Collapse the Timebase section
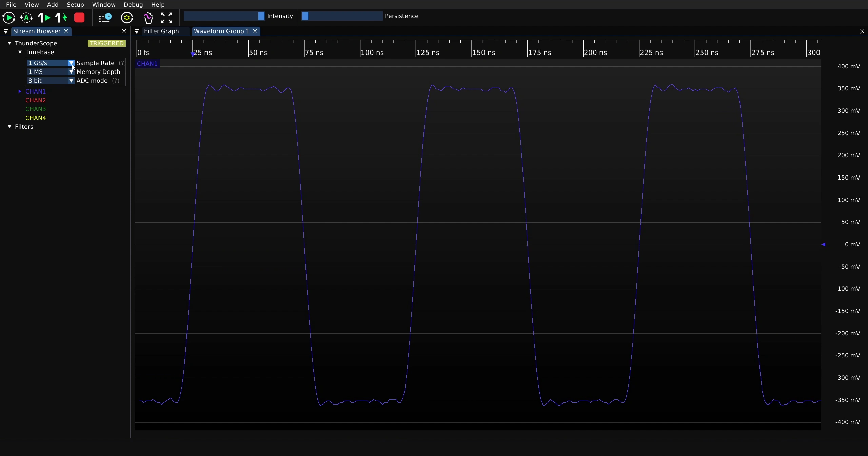868x456 pixels. [20, 52]
